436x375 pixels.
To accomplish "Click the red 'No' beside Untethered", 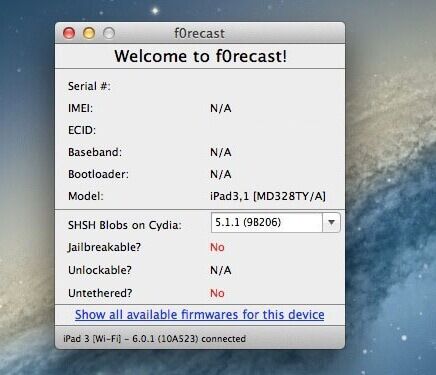I will pos(217,293).
